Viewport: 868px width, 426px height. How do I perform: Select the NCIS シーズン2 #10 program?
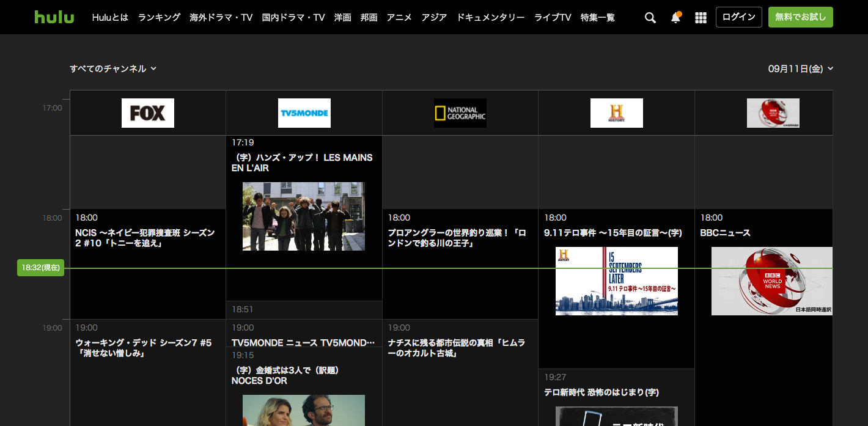click(145, 238)
